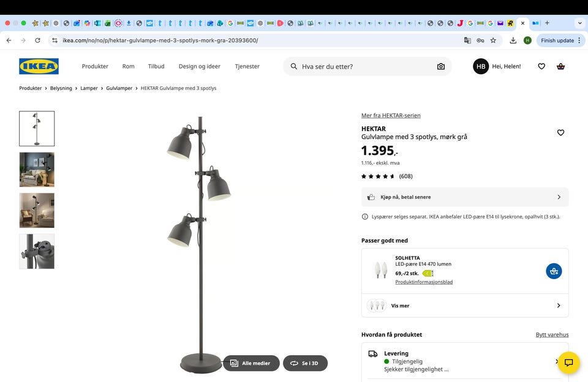
Task: Open the Produkter menu
Action: [95, 66]
